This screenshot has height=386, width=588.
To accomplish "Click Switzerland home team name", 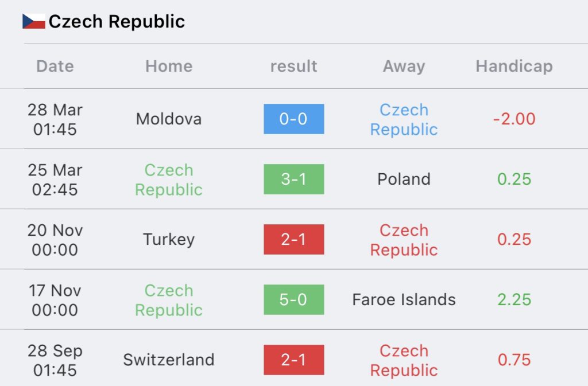I will pyautogui.click(x=169, y=360).
